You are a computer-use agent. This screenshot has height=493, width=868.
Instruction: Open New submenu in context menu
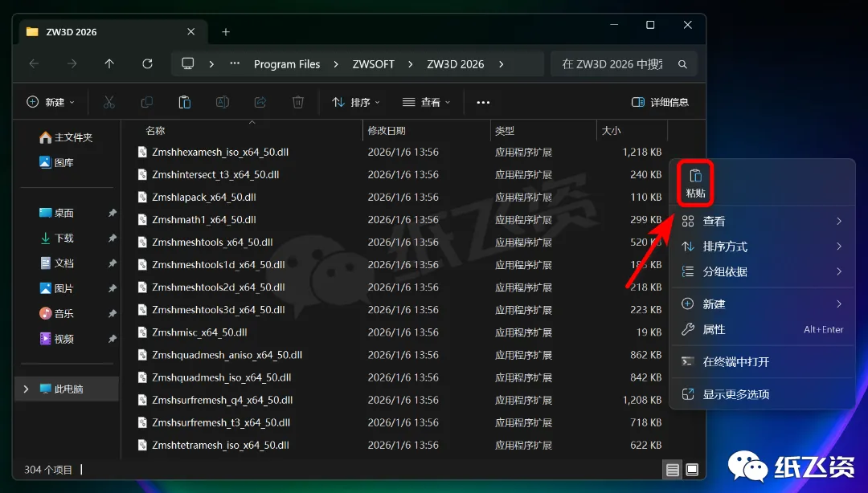(762, 304)
